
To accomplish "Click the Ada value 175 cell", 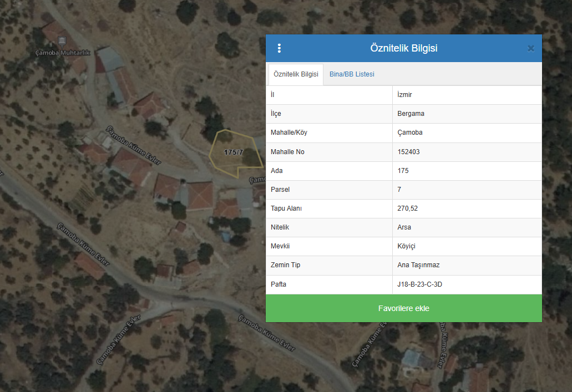I will click(x=403, y=171).
